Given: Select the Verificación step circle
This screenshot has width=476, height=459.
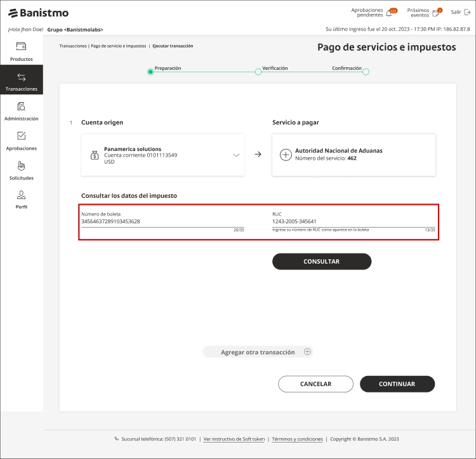Looking at the screenshot, I should tap(258, 72).
